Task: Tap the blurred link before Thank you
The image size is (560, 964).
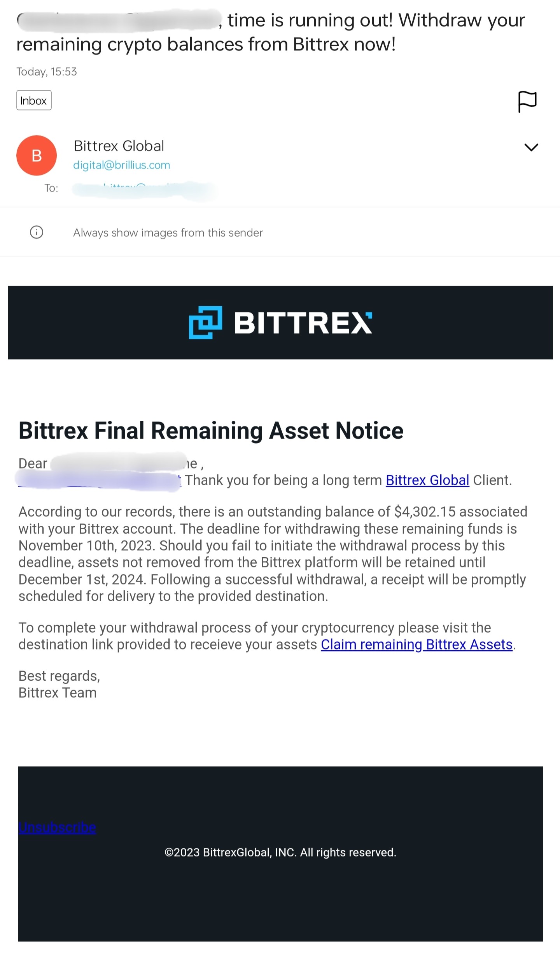Action: tap(99, 480)
